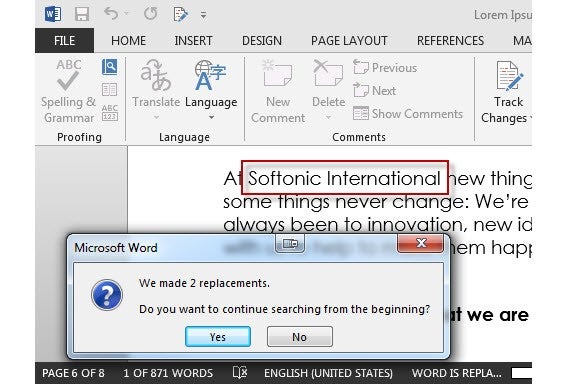This screenshot has width=568, height=384.
Task: Click the Word application icon
Action: tap(53, 14)
